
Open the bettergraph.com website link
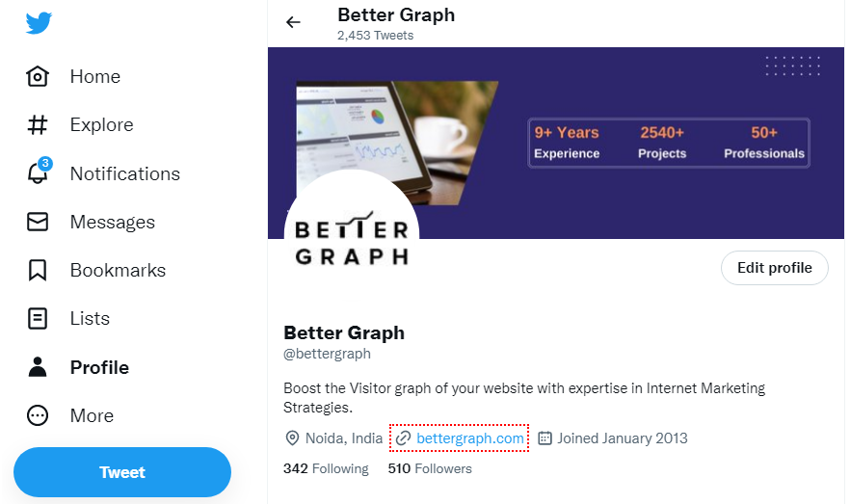click(470, 438)
